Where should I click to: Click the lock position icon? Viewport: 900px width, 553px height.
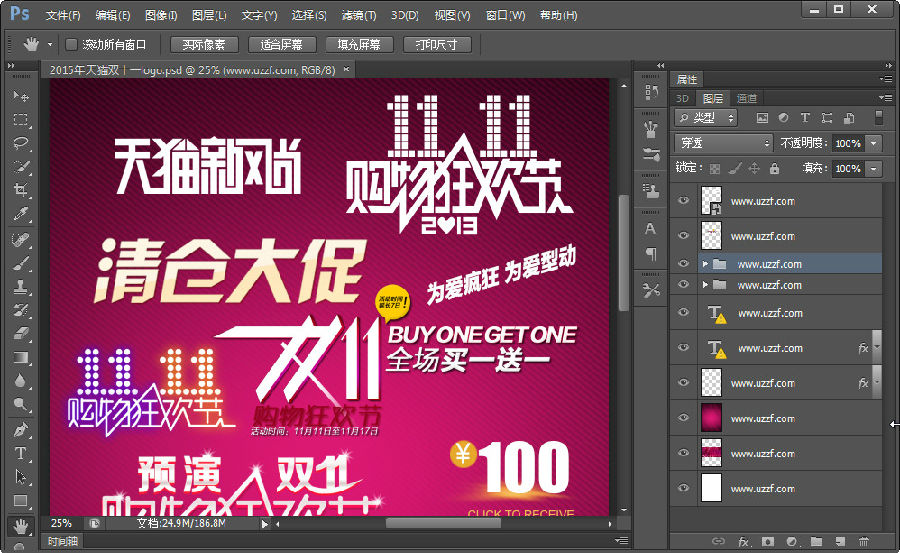point(754,168)
